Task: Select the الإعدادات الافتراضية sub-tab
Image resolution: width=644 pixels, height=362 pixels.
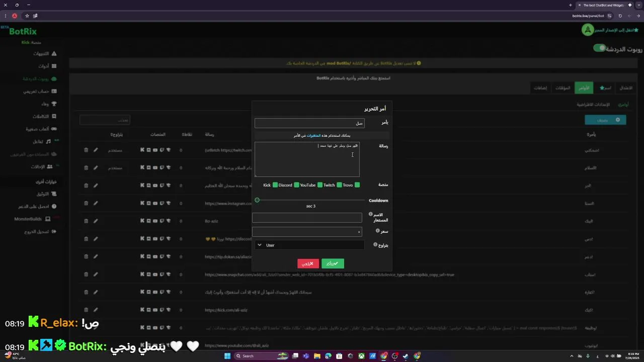Action: coord(593,105)
